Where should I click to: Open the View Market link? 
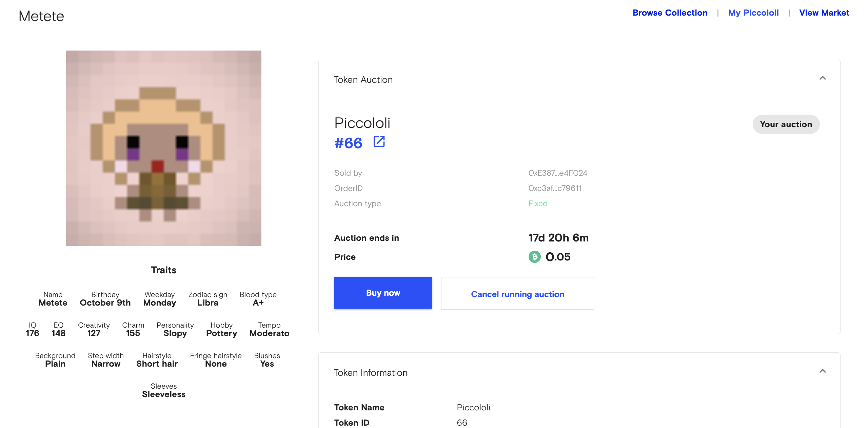coord(824,13)
